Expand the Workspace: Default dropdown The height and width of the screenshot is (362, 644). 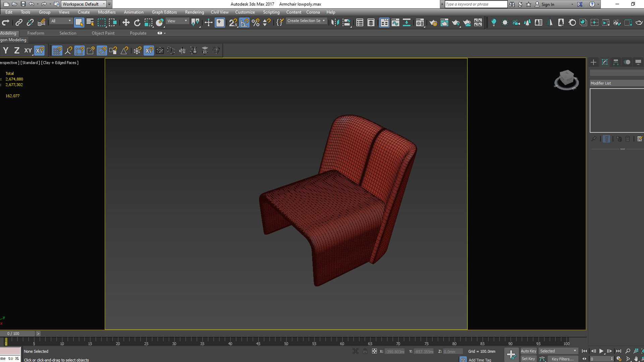(84, 4)
